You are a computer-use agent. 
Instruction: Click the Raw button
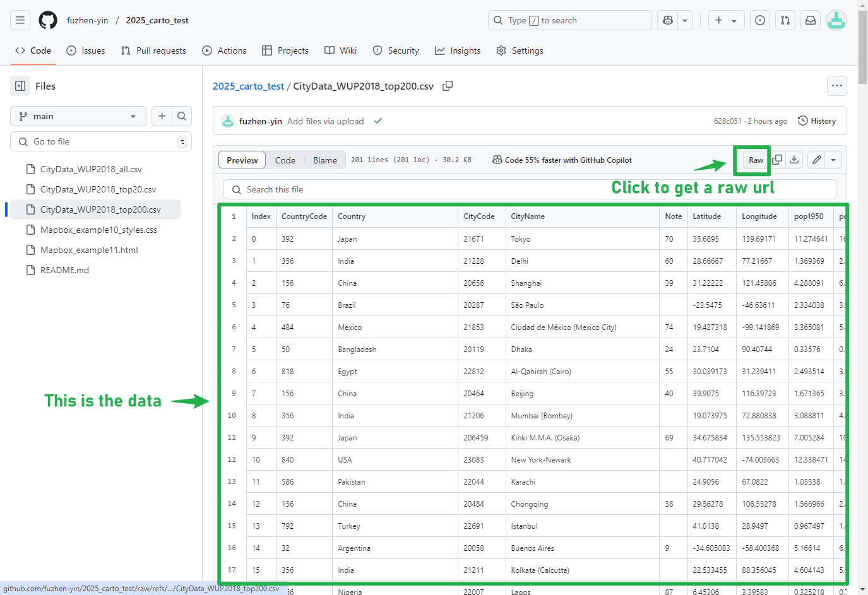[x=756, y=160]
